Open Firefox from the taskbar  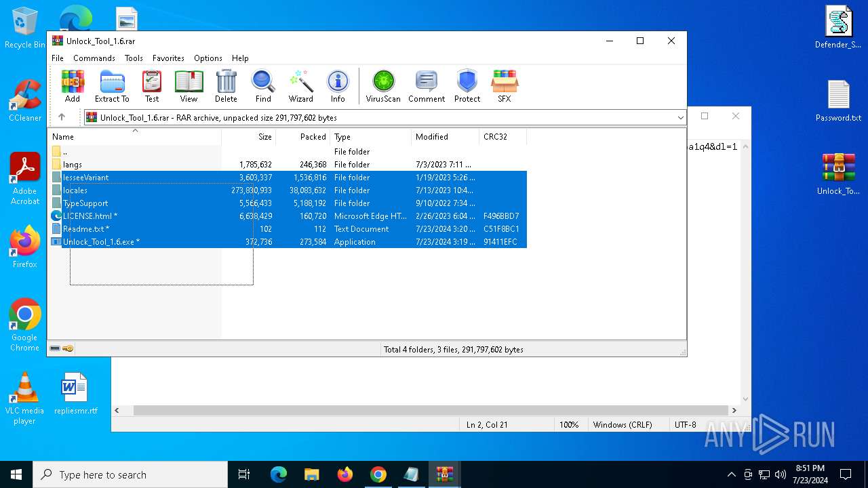pyautogui.click(x=344, y=474)
